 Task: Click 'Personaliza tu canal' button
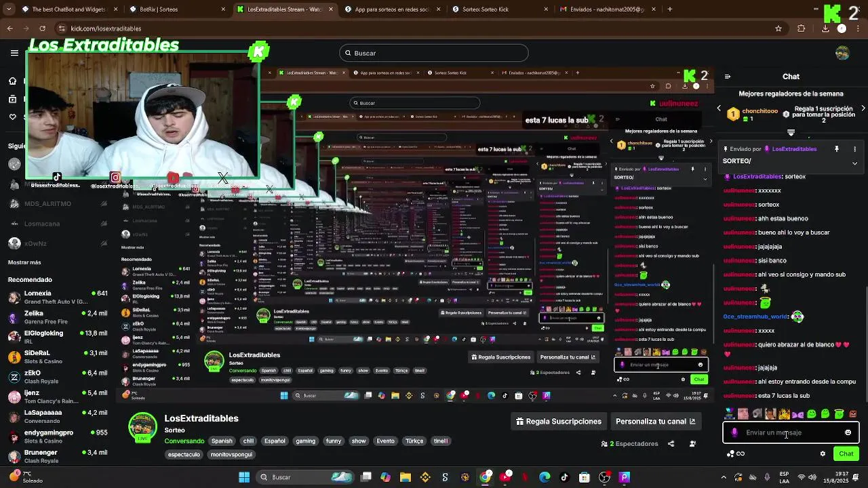coord(655,422)
